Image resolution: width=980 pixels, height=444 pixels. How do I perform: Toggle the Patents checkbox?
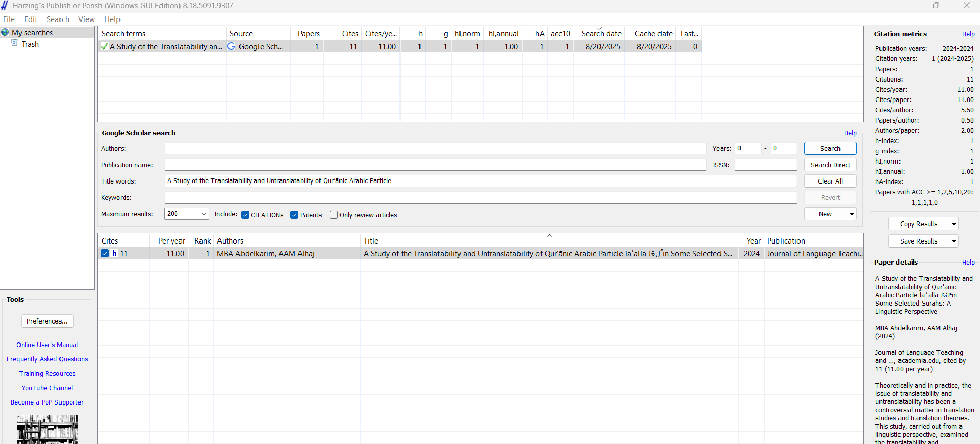(x=294, y=215)
